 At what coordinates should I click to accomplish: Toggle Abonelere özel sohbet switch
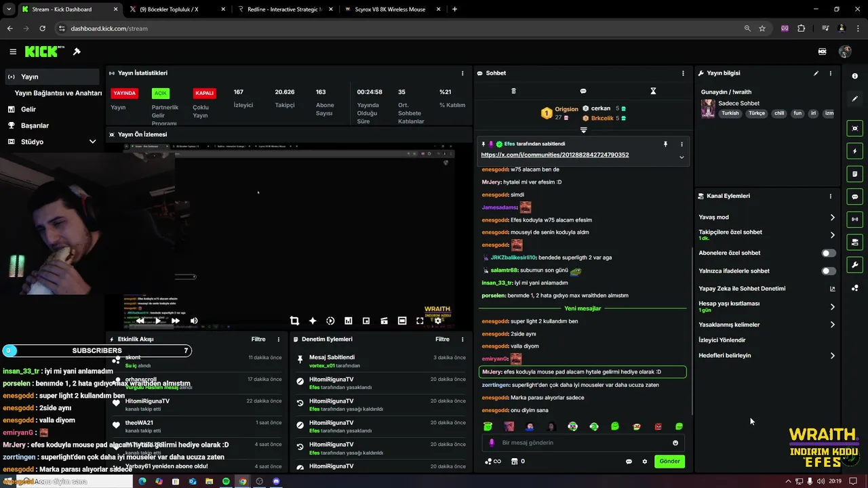coord(829,253)
